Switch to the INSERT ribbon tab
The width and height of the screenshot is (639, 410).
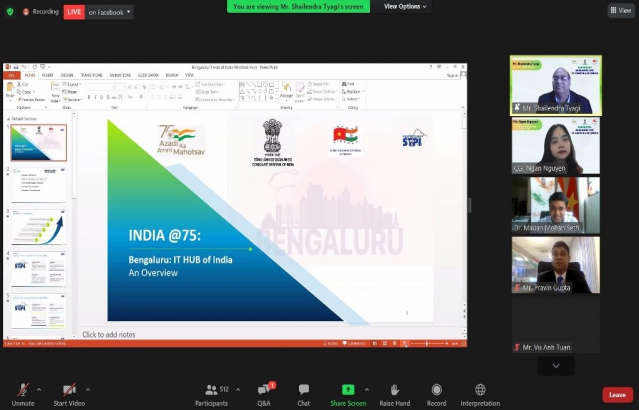48,75
